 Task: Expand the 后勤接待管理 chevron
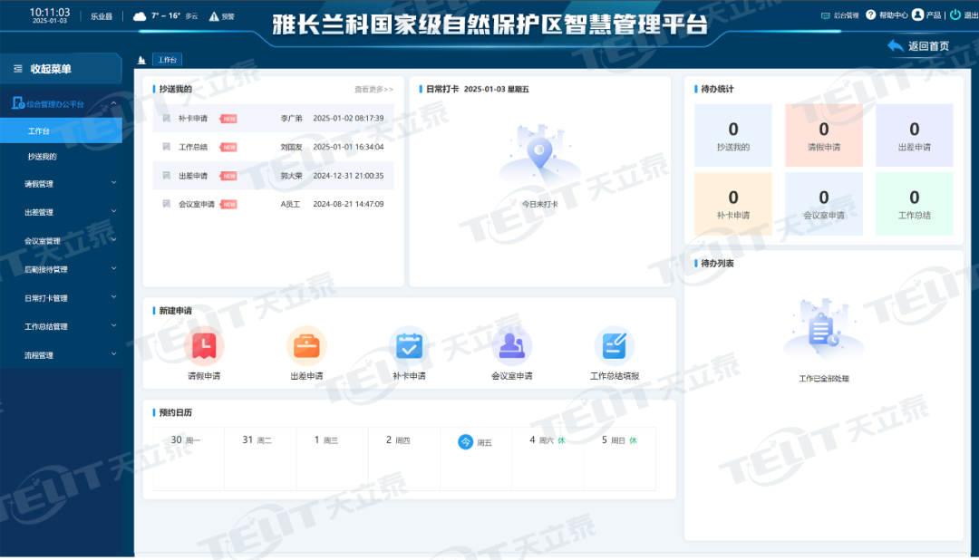coord(113,268)
